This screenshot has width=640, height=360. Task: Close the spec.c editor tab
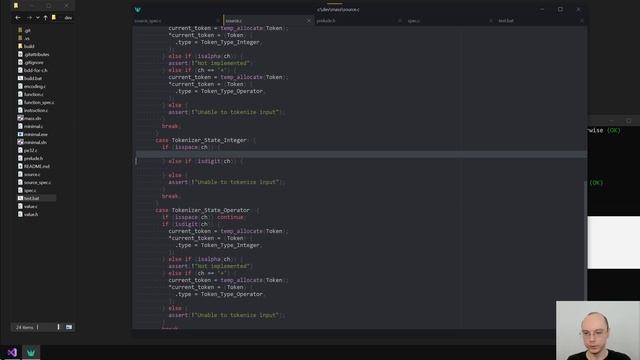tap(491, 21)
